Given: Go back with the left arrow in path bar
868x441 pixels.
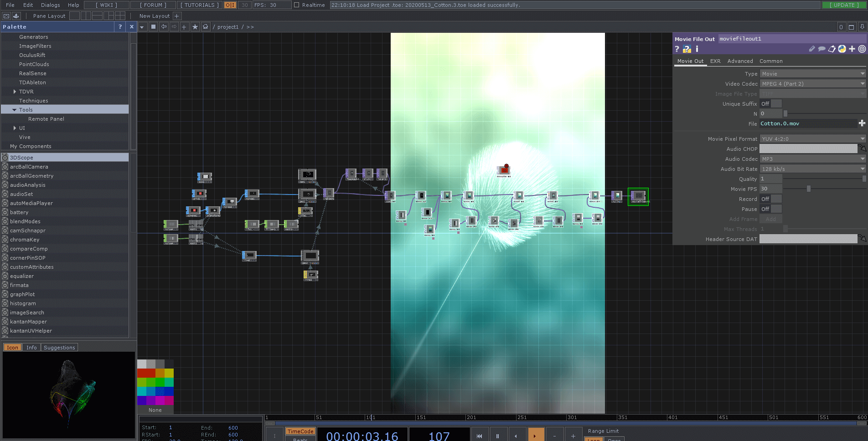Looking at the screenshot, I should 164,27.
